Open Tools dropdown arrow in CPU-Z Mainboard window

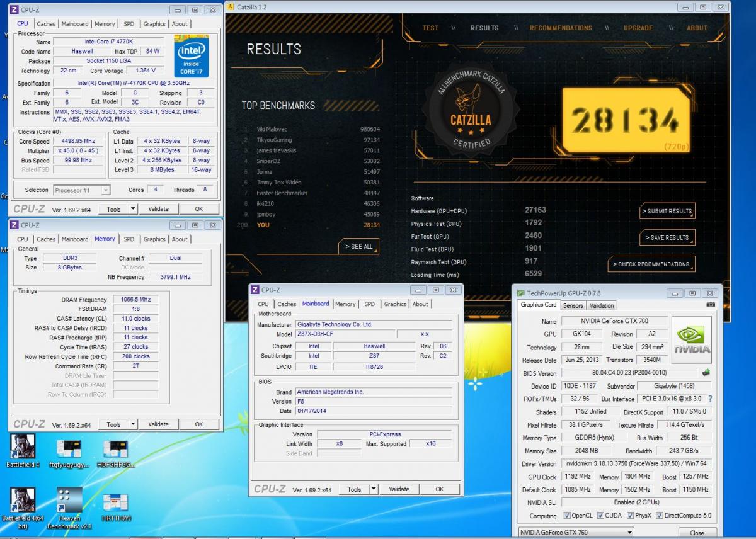pos(373,489)
